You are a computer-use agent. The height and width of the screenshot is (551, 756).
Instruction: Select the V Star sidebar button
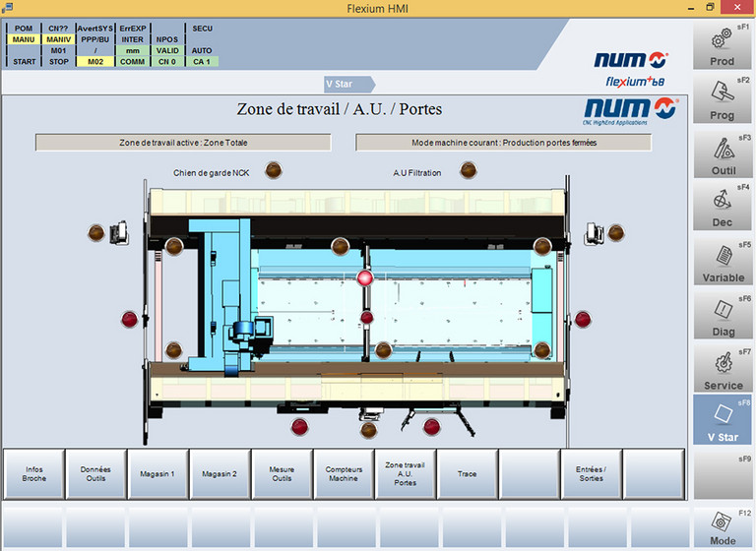click(723, 420)
